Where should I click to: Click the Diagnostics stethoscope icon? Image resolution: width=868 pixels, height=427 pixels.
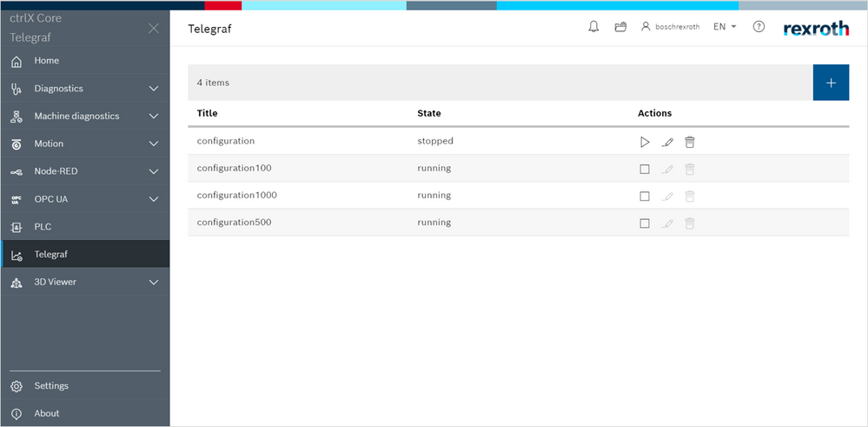coord(17,90)
